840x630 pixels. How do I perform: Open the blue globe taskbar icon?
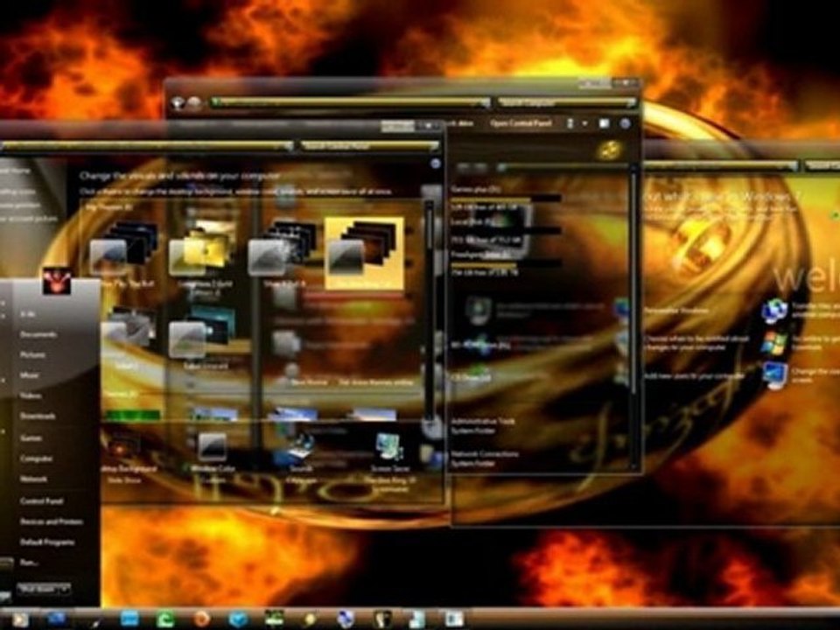(346, 619)
